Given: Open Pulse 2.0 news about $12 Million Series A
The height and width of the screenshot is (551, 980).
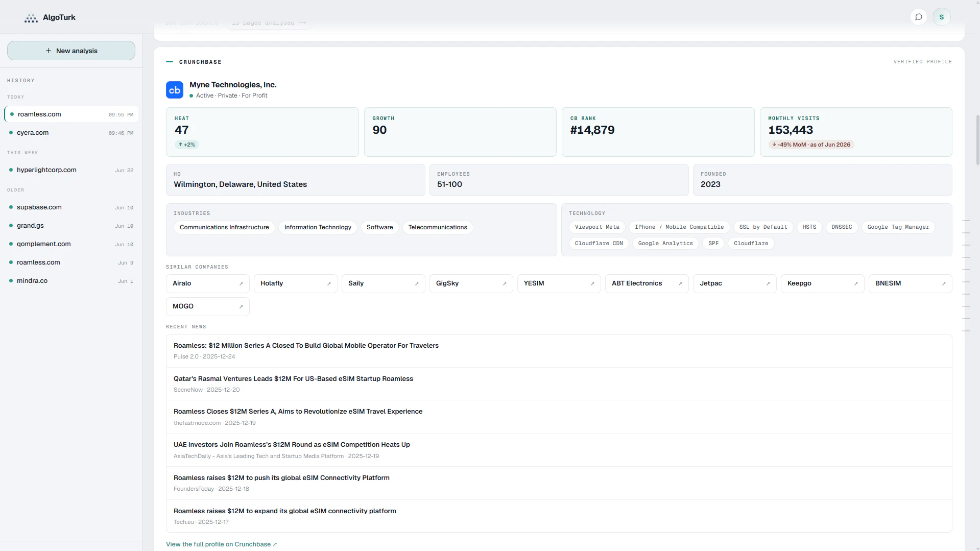Looking at the screenshot, I should coord(559,351).
